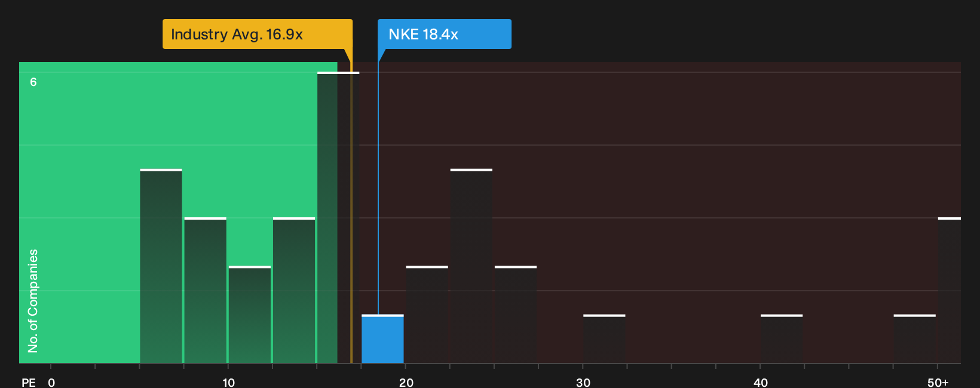The height and width of the screenshot is (388, 980).
Task: Click the 50+ axis label
Action: (938, 382)
